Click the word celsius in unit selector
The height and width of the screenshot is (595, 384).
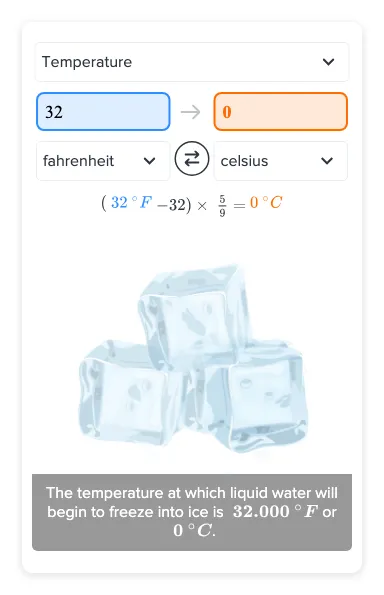[244, 161]
